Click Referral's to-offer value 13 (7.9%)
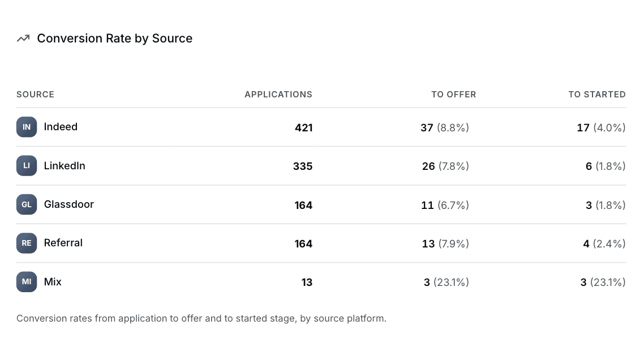The height and width of the screenshot is (342, 644). [x=445, y=243]
